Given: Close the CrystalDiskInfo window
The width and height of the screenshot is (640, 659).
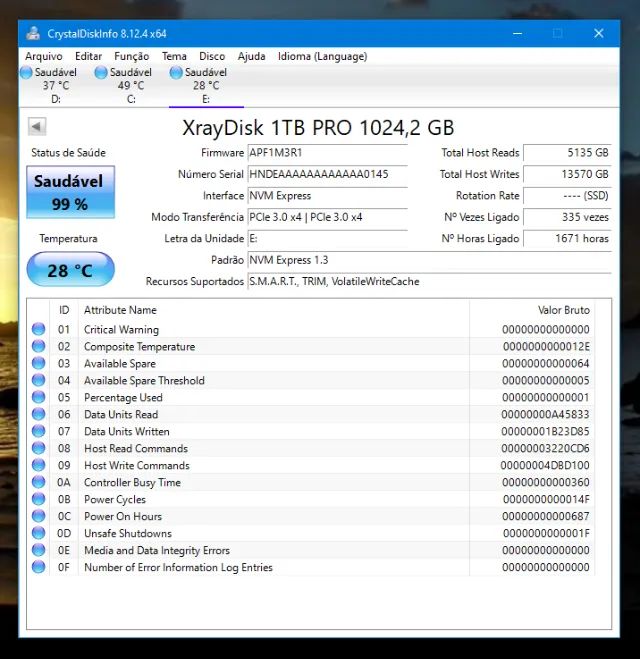Looking at the screenshot, I should coord(599,34).
